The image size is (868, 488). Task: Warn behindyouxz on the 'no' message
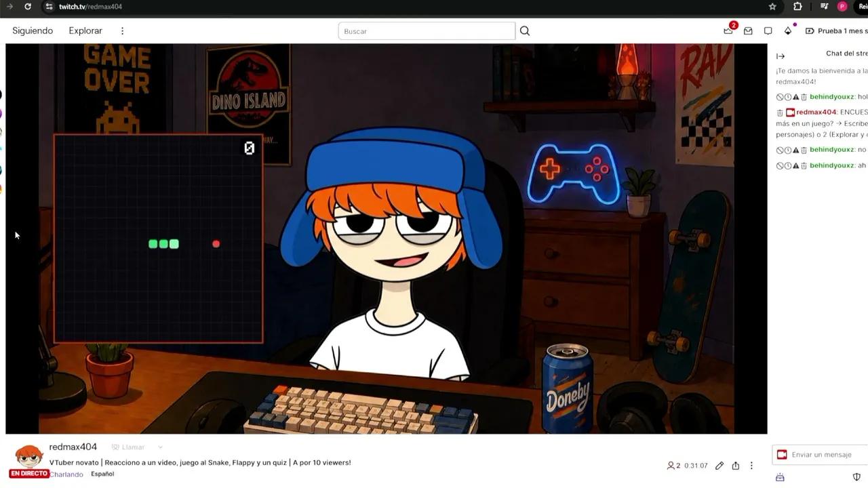[x=796, y=150]
